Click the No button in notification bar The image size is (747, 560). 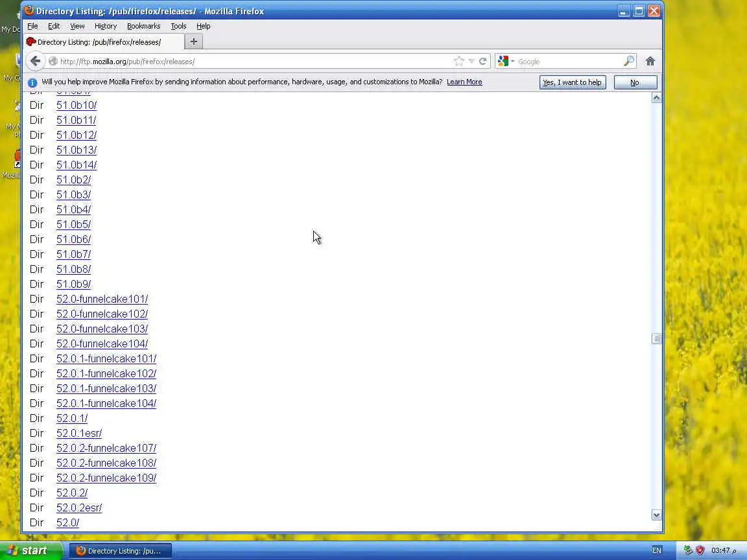pyautogui.click(x=635, y=82)
